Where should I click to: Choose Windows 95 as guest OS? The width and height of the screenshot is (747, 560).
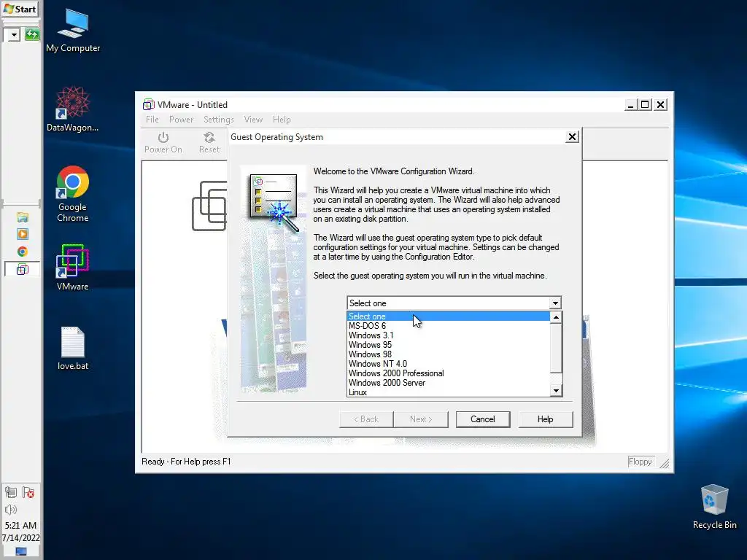pyautogui.click(x=449, y=345)
